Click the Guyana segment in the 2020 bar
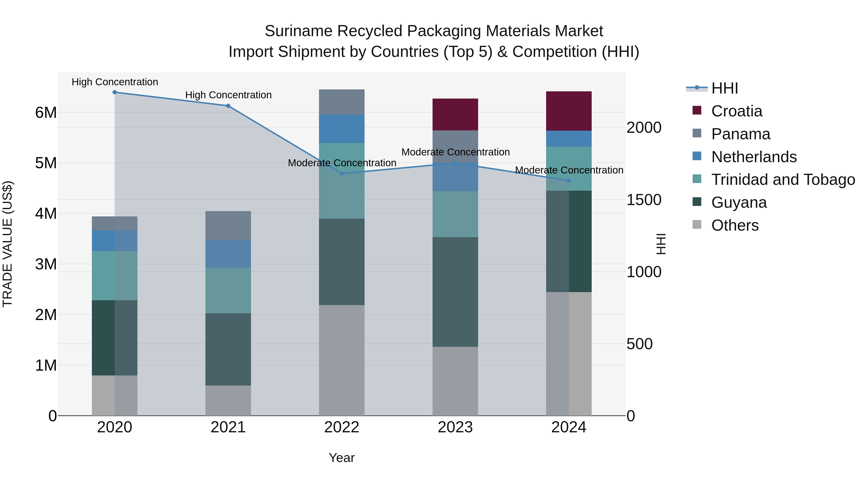The image size is (868, 488). 115,338
